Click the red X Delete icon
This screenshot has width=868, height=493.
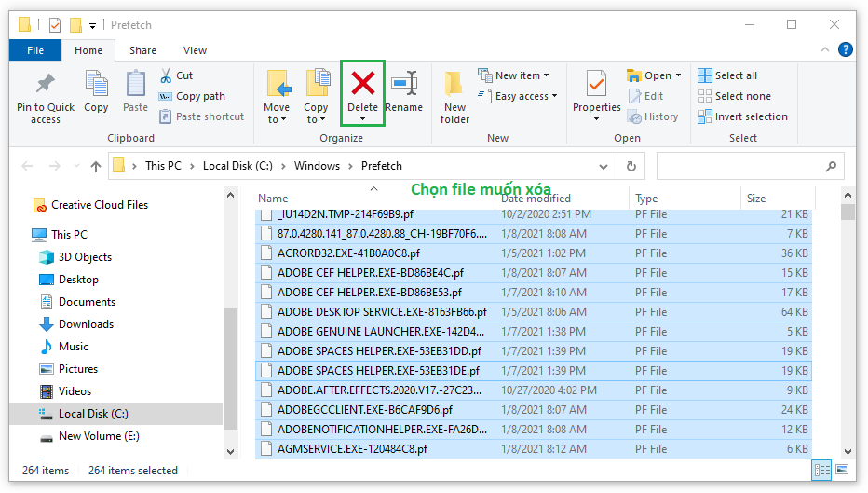click(x=362, y=84)
